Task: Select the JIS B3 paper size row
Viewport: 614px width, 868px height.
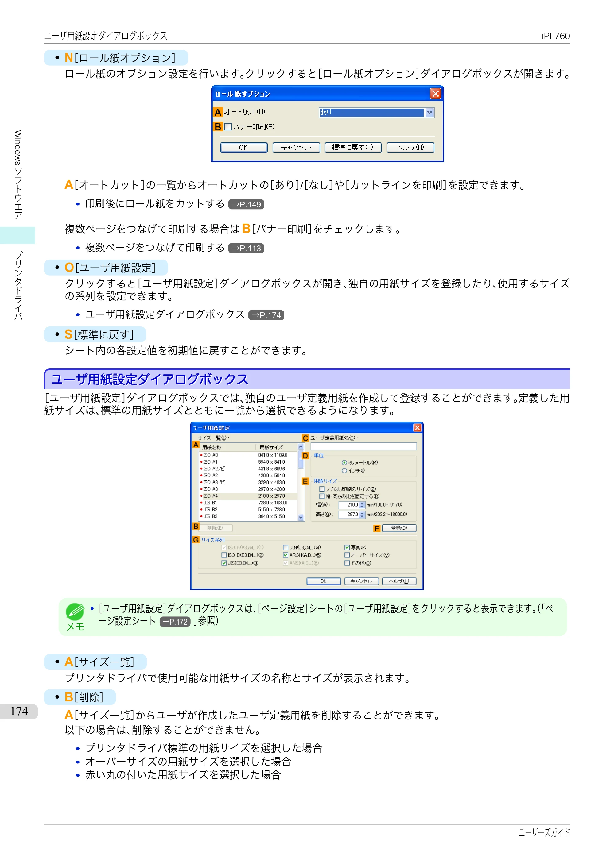Action: [x=248, y=516]
